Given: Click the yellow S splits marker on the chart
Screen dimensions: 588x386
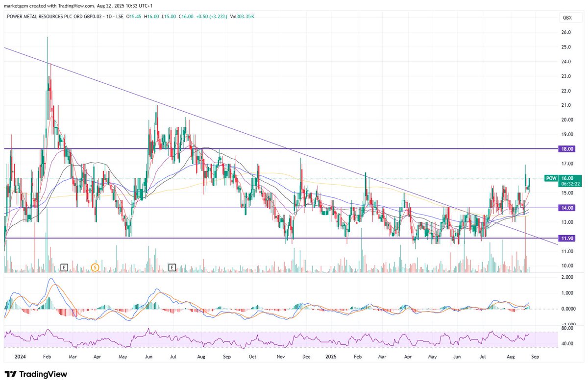Looking at the screenshot, I should 96,267.
